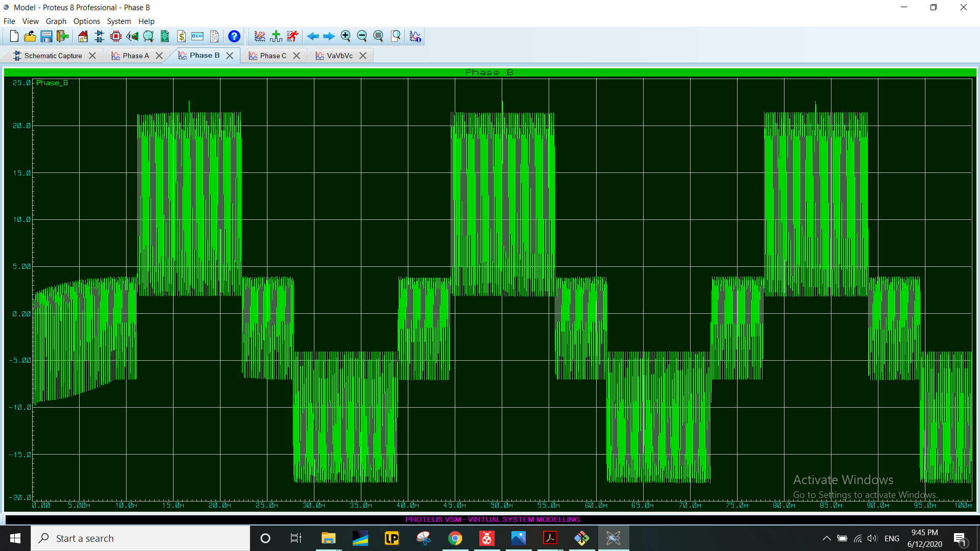Open the simulation log icon

pyautogui.click(x=415, y=36)
